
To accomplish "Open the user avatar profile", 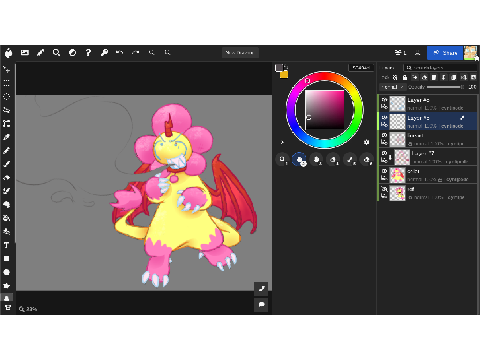I will tap(470, 53).
